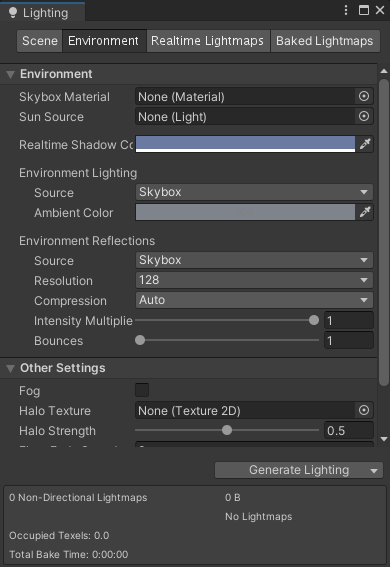Open the Halo Texture object picker
Image resolution: width=390 pixels, height=567 pixels.
tap(364, 410)
